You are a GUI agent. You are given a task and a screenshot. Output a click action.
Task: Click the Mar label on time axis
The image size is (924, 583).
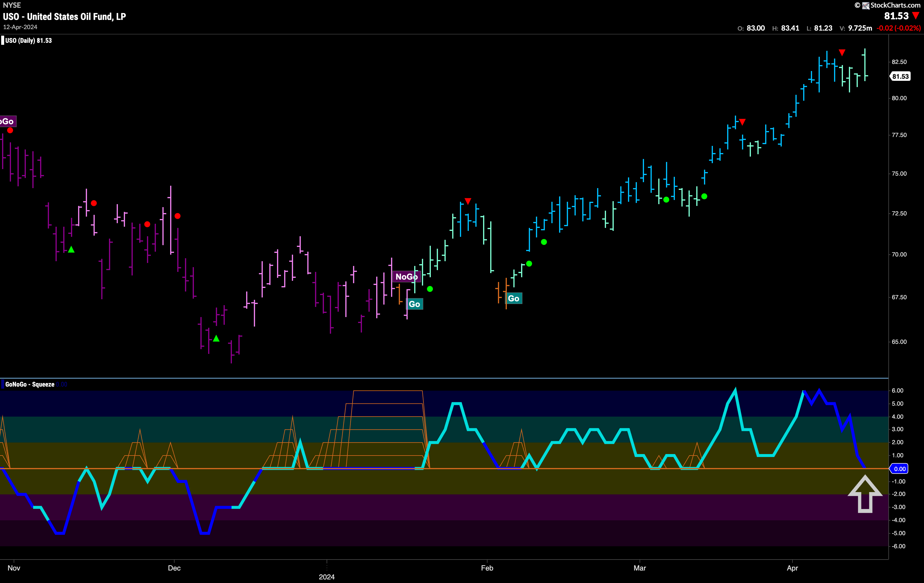click(x=640, y=568)
